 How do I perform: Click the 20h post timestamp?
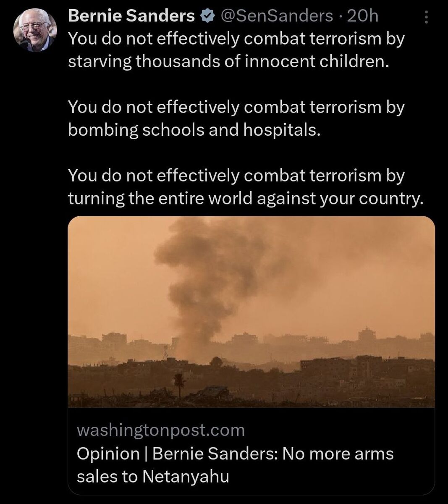point(363,16)
